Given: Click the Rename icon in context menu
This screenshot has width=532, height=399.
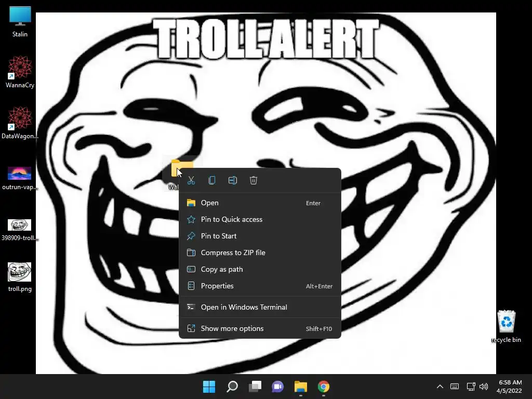Looking at the screenshot, I should pyautogui.click(x=233, y=180).
